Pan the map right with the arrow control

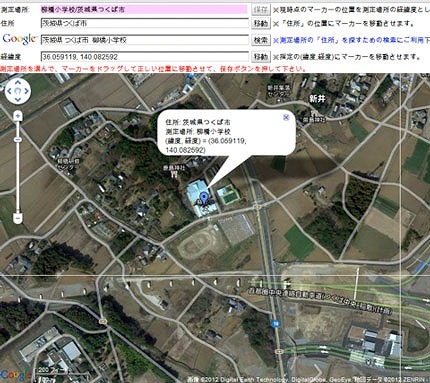(26, 91)
